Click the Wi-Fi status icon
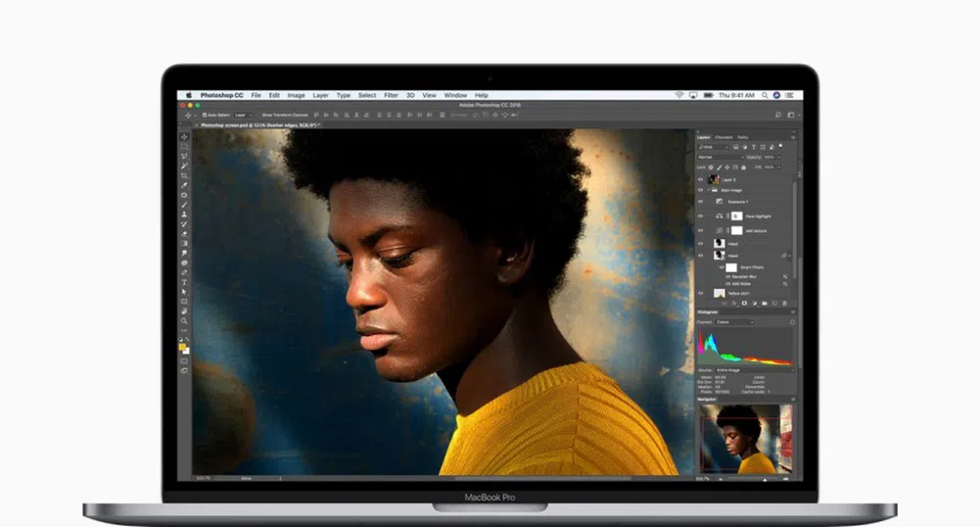This screenshot has height=527, width=980. tap(679, 95)
